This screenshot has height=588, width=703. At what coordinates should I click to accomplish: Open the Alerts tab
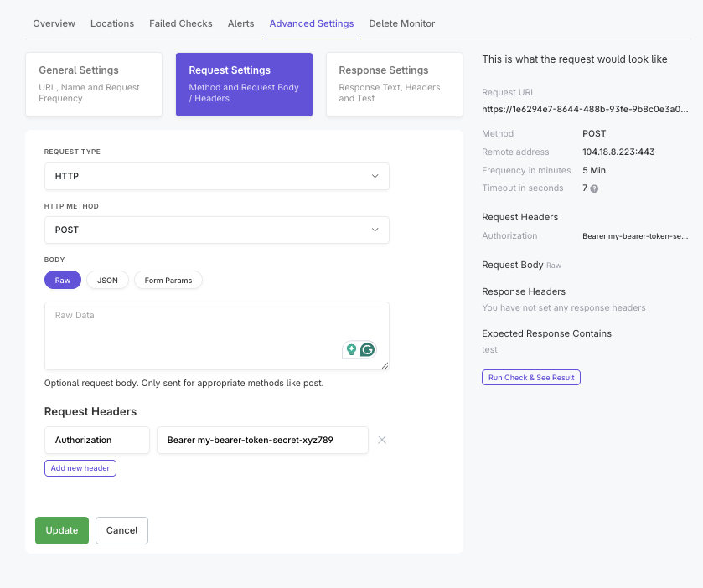(x=240, y=23)
